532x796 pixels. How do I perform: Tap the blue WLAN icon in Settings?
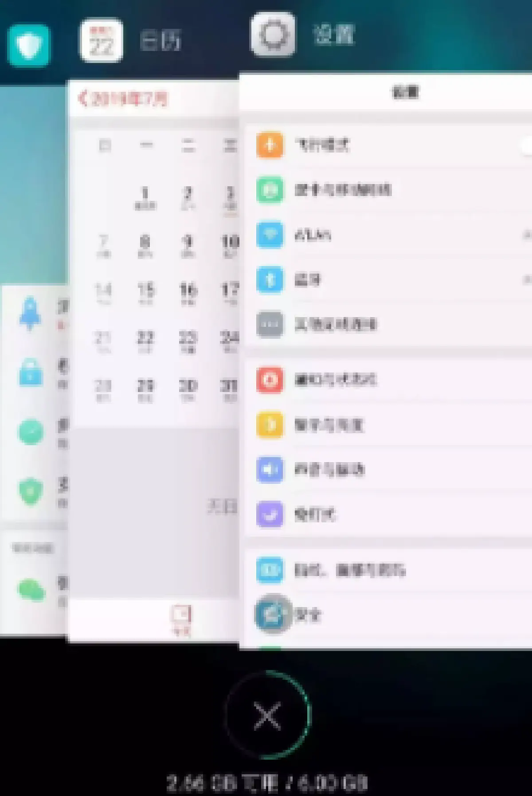coord(270,235)
